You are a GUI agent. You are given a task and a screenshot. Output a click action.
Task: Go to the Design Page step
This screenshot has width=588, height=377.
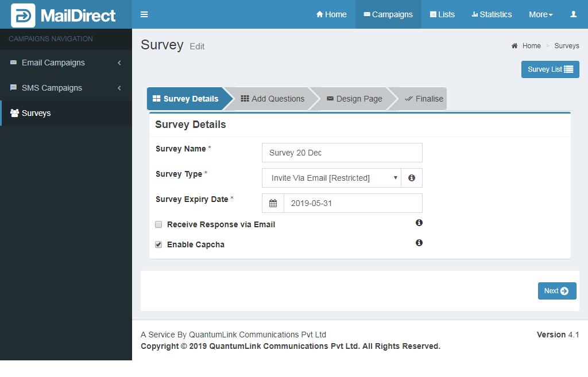(x=354, y=99)
